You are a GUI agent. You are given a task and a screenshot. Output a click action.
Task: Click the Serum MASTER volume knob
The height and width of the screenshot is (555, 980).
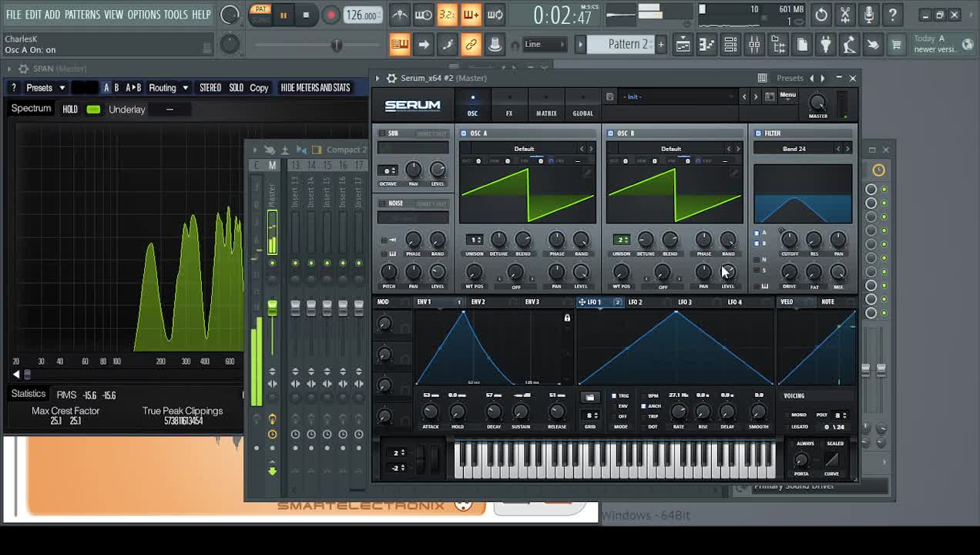coord(817,103)
